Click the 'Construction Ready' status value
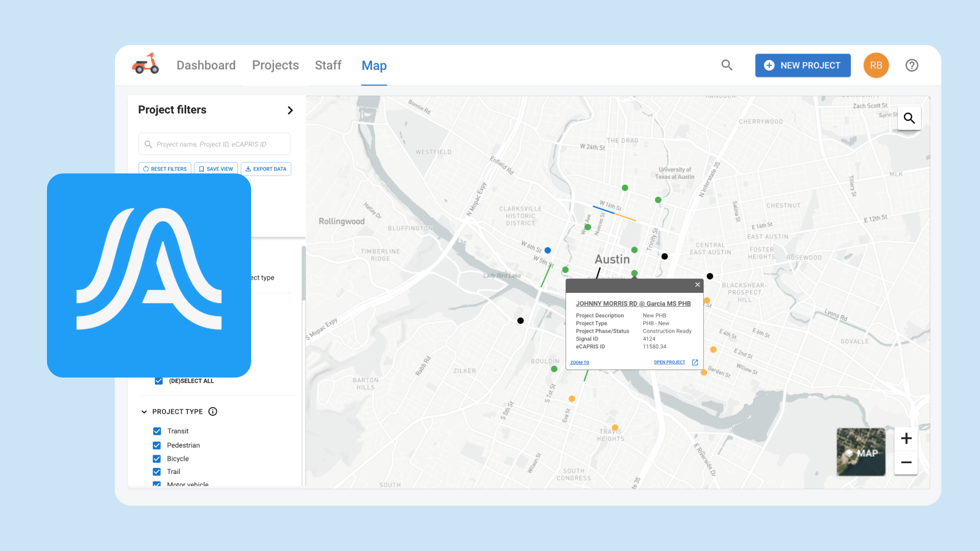The width and height of the screenshot is (980, 551). [x=667, y=331]
